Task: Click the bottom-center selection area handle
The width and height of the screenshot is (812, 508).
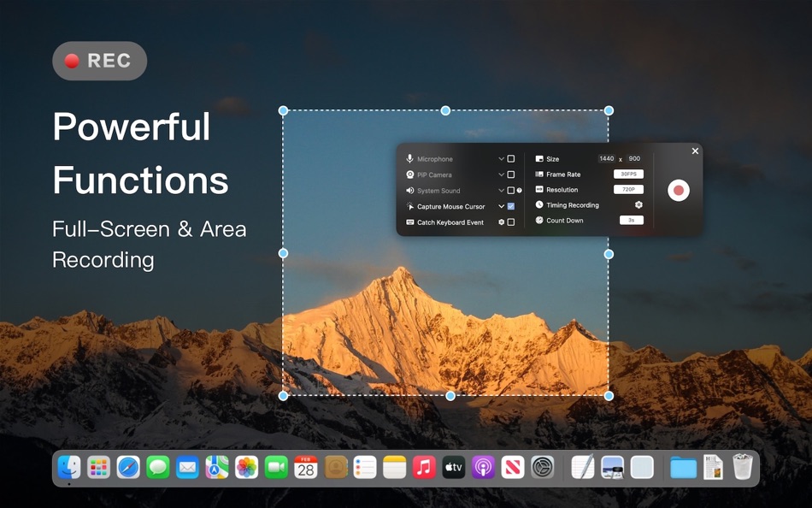Action: click(x=450, y=396)
